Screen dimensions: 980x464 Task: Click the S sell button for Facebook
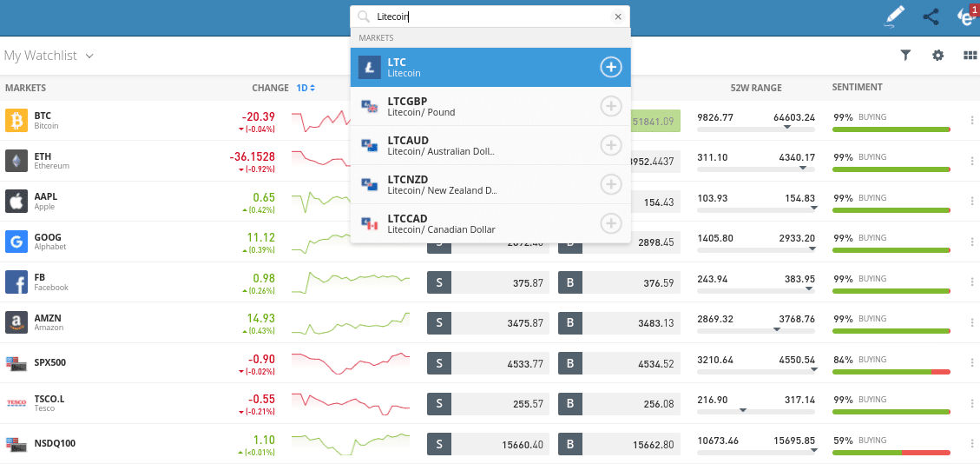click(x=438, y=282)
